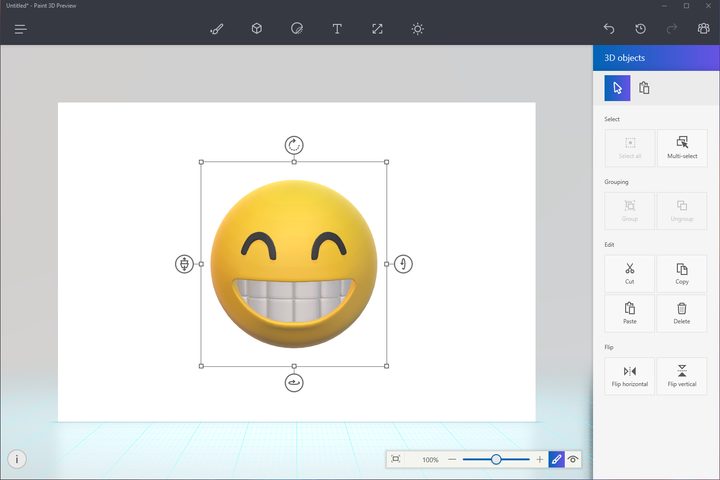Open the Remix 3D community icon
720x480 pixels.
(703, 28)
